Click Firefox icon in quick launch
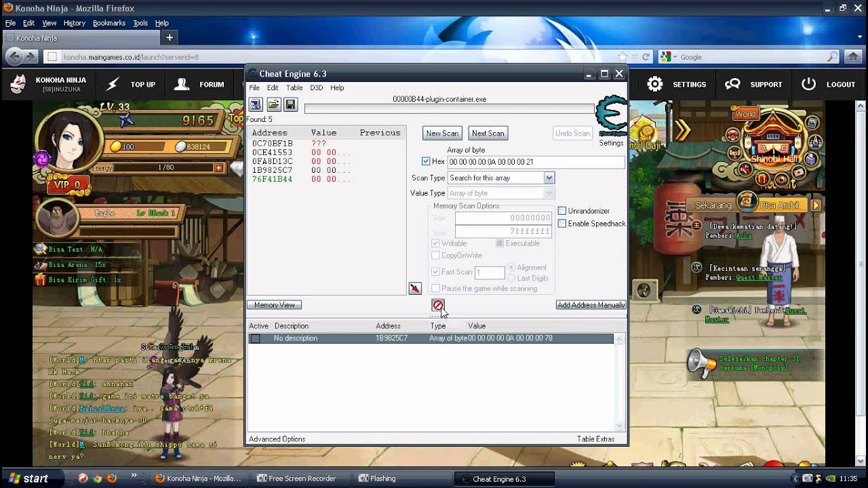 (112, 478)
